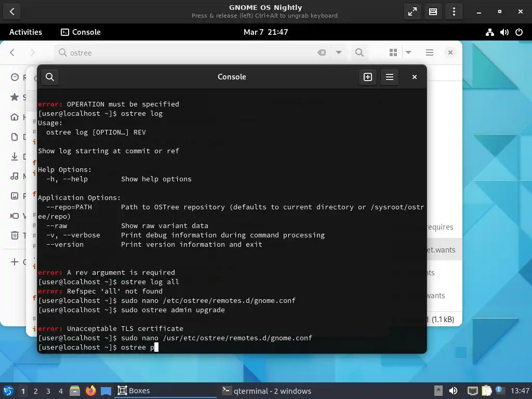This screenshot has height=399, width=532.
Task: Click Activities in GNOME top bar
Action: (25, 32)
